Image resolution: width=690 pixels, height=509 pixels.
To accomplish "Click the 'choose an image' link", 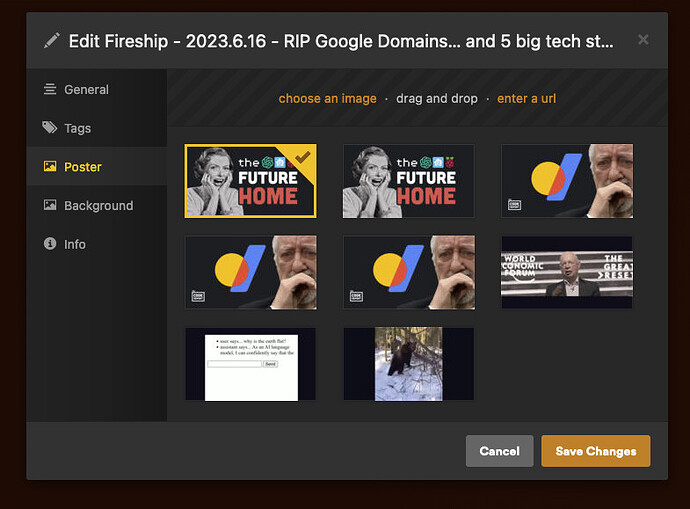I will (x=327, y=99).
